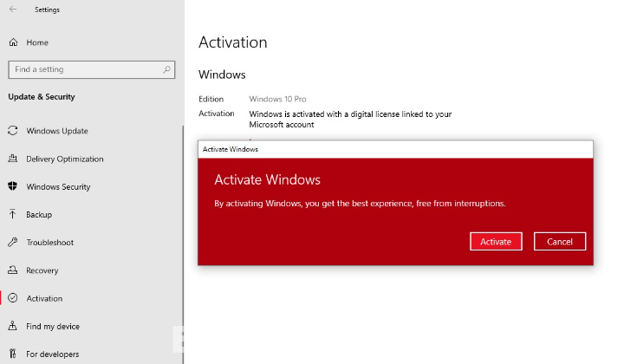Click the search magnifier icon
624x364 pixels.
(166, 69)
